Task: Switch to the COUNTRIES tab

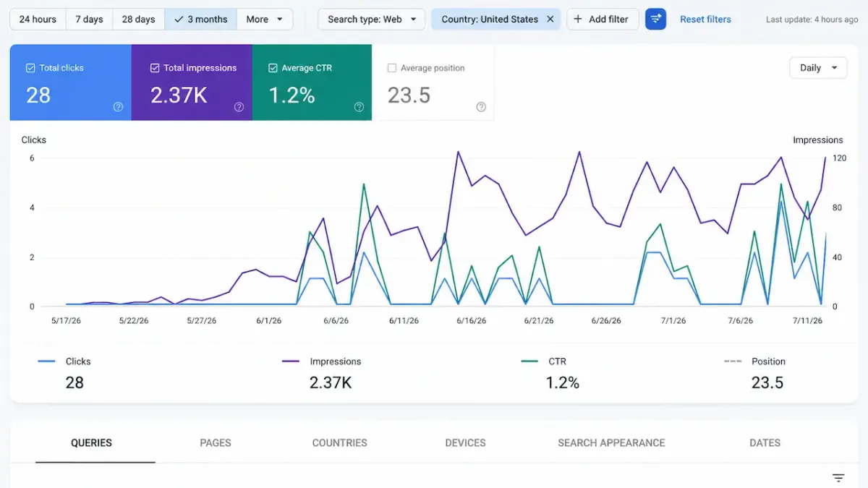Action: point(339,442)
